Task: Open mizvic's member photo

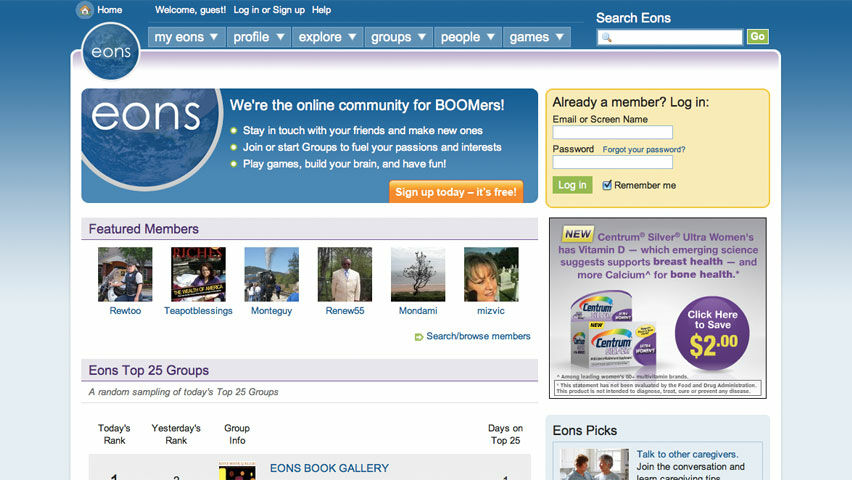Action: [491, 275]
